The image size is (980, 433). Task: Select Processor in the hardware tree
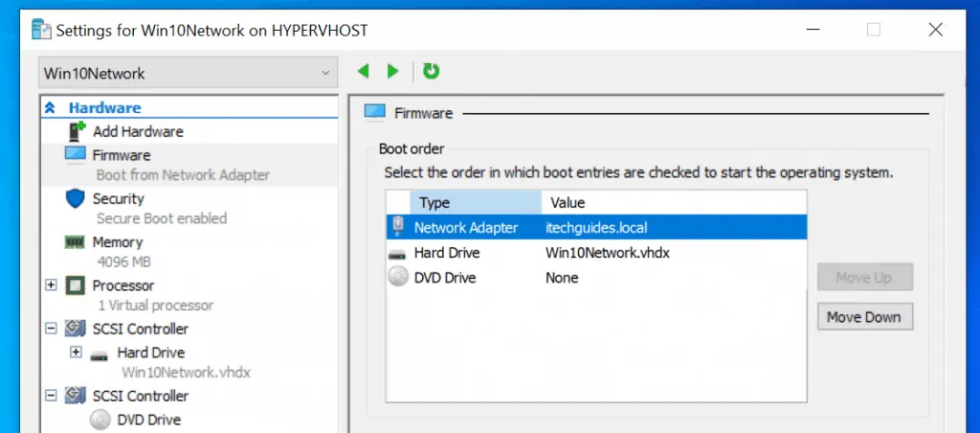pos(123,285)
